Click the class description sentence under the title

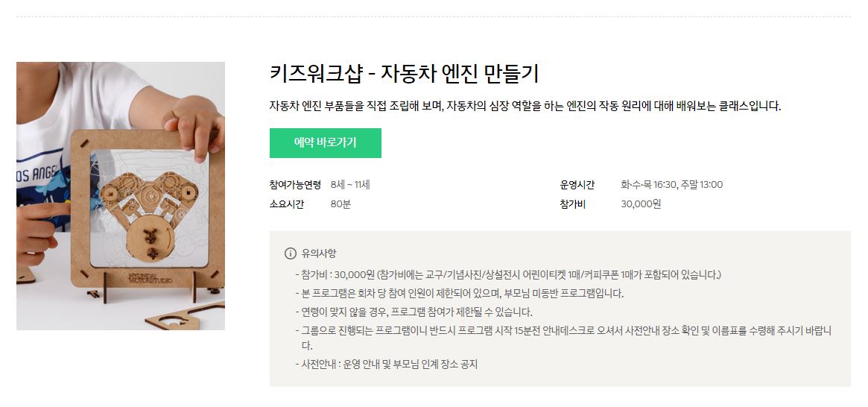[x=525, y=107]
